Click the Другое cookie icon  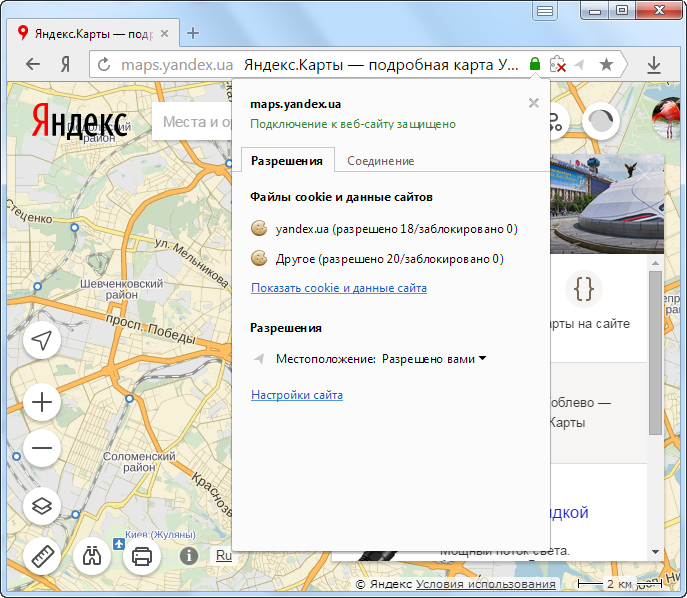pos(259,258)
